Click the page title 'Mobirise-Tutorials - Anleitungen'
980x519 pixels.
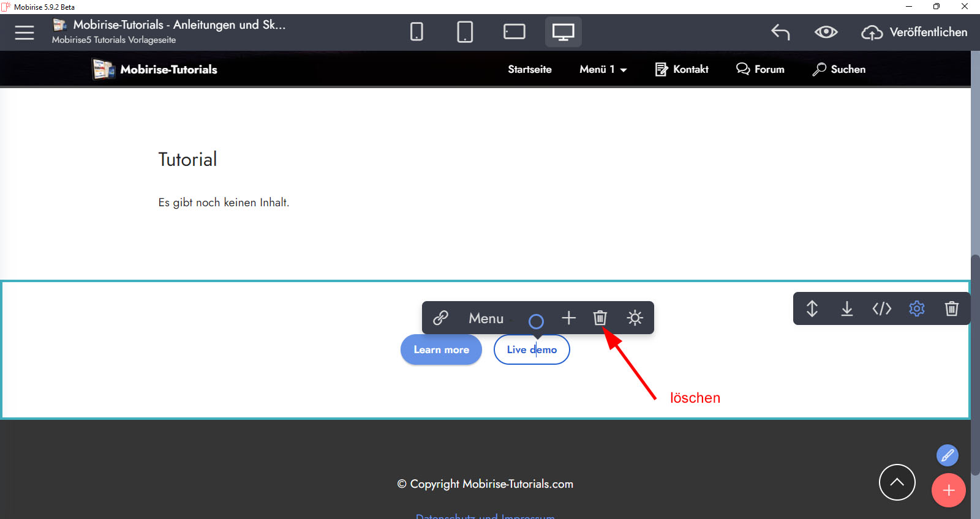(x=179, y=25)
